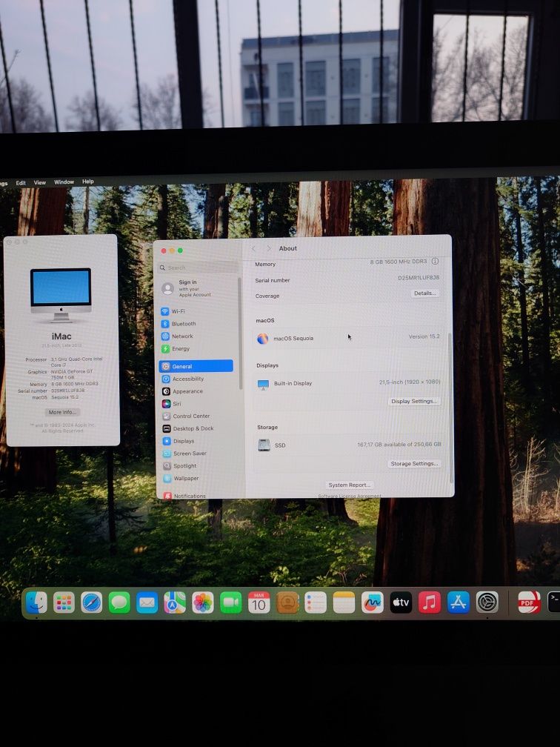Open Launchpad in the Dock
Viewport: 560px width, 747px height.
[x=64, y=602]
